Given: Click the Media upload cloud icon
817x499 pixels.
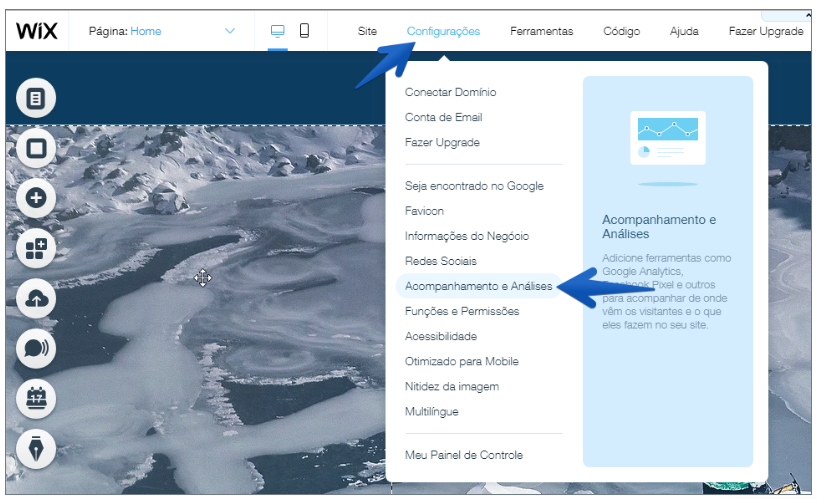Looking at the screenshot, I should 36,299.
